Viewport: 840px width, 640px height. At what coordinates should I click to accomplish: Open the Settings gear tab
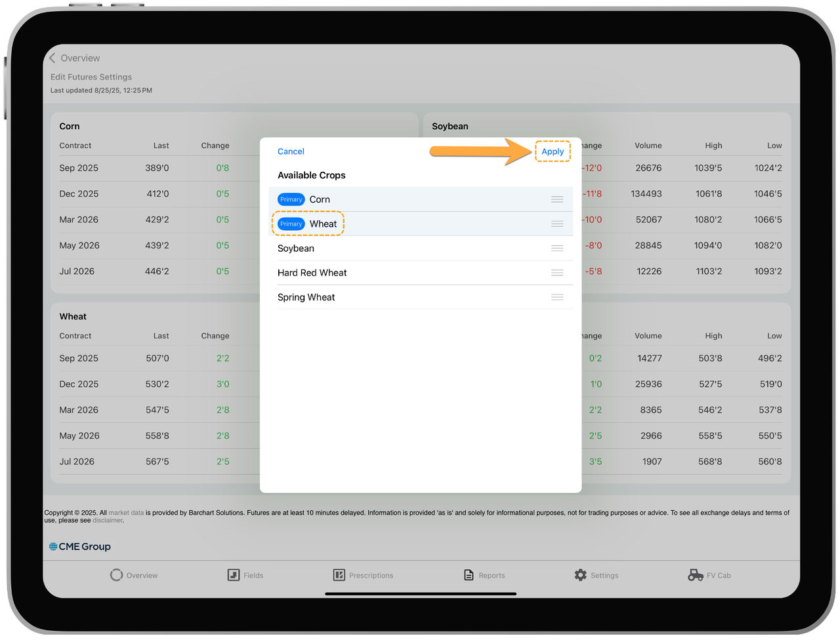580,575
